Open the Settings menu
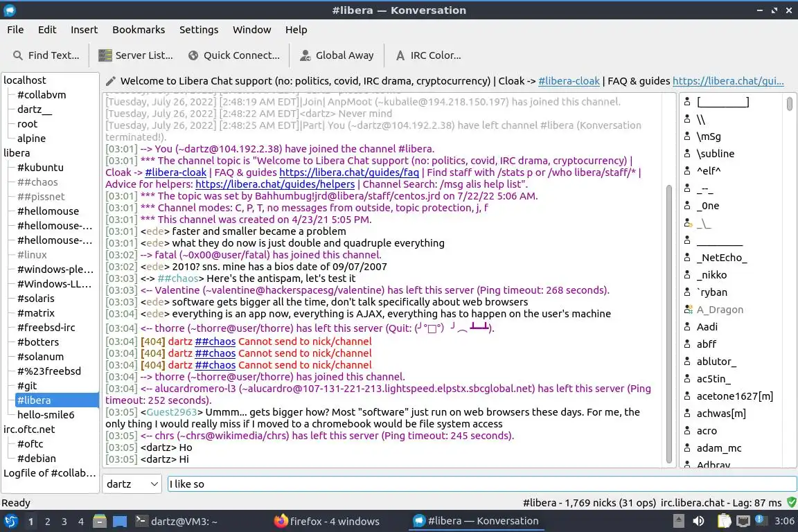This screenshot has height=532, width=798. (199, 30)
